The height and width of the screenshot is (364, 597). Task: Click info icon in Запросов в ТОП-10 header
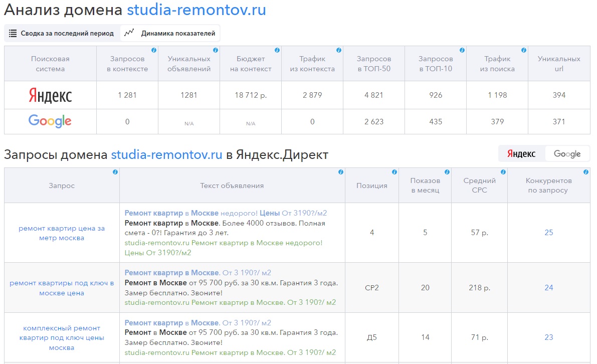tap(462, 50)
